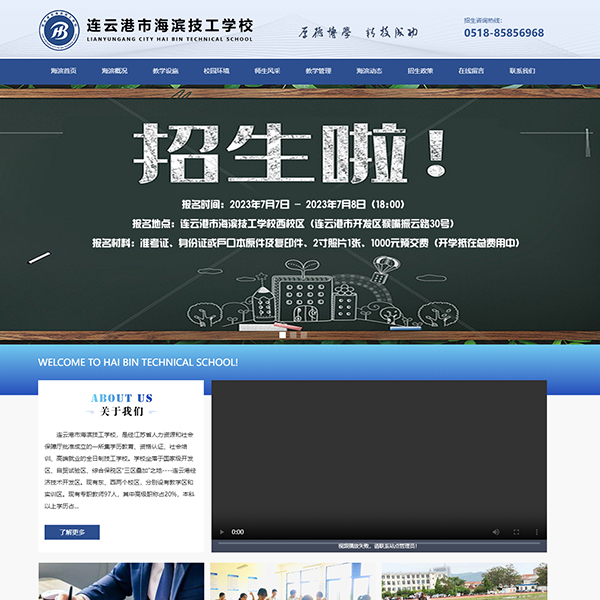Image resolution: width=600 pixels, height=600 pixels.
Task: Click the ABOUT US 关于我们 heading
Action: pos(121,405)
